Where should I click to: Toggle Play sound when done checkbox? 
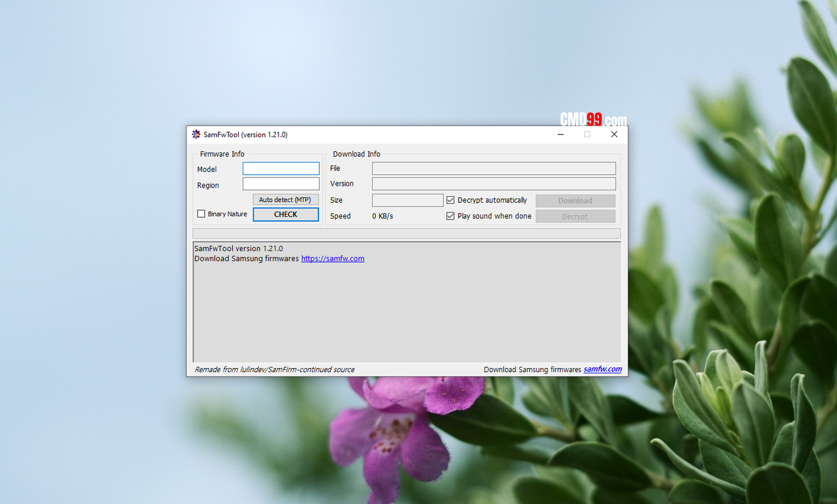click(x=451, y=216)
